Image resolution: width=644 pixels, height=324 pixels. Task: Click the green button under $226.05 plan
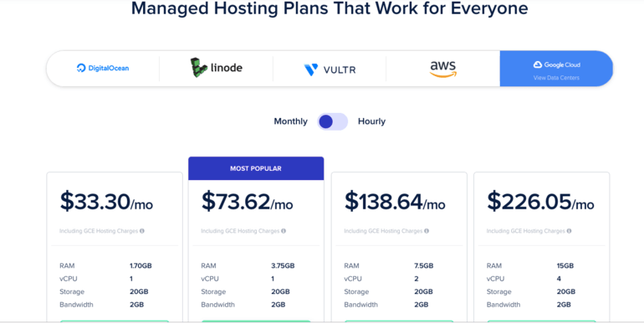pos(541,321)
